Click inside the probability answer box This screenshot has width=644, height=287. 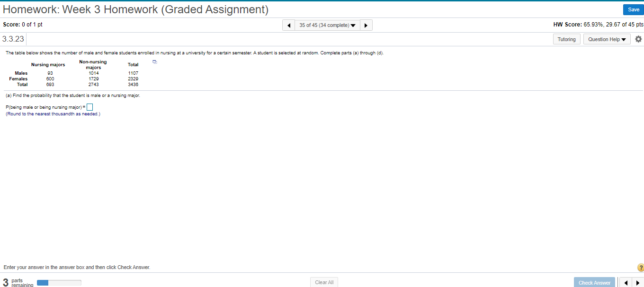pyautogui.click(x=89, y=107)
